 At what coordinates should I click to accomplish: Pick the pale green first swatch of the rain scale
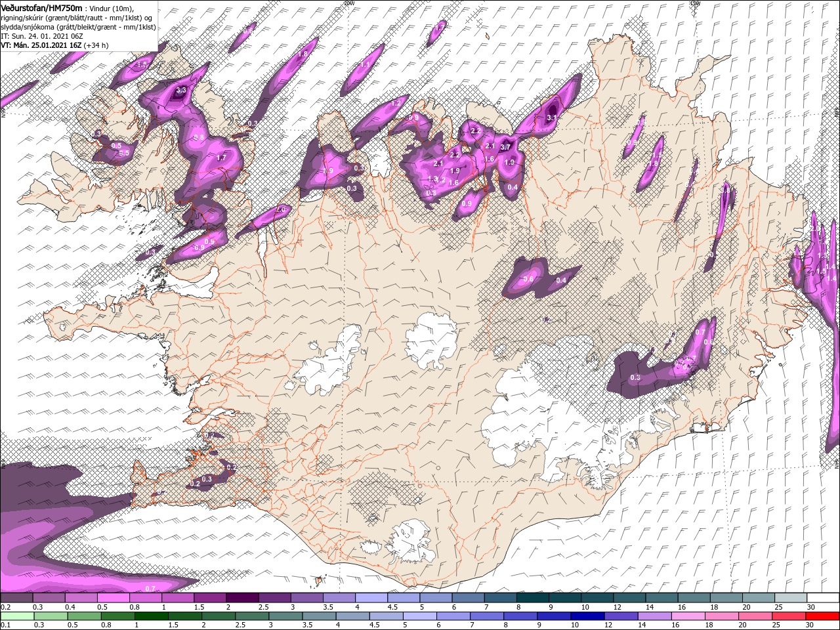tap(17, 616)
